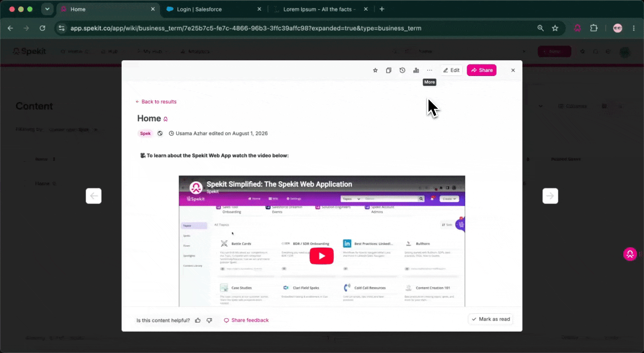This screenshot has height=353, width=644.
Task: Click the address bar URL
Action: pos(246,28)
